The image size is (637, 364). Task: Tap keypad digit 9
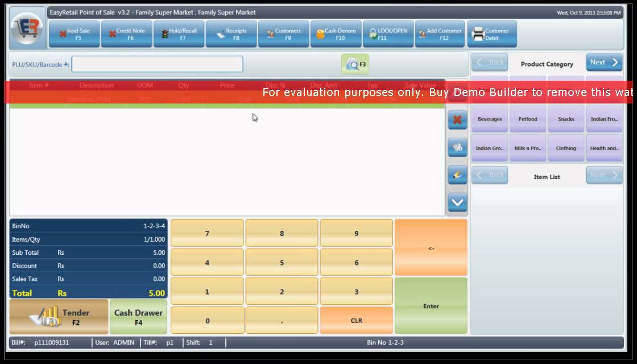click(x=356, y=233)
